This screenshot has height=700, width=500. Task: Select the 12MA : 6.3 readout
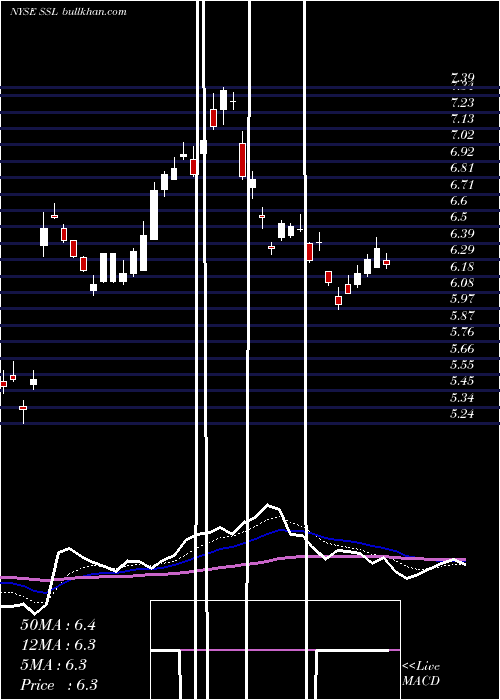click(x=58, y=645)
